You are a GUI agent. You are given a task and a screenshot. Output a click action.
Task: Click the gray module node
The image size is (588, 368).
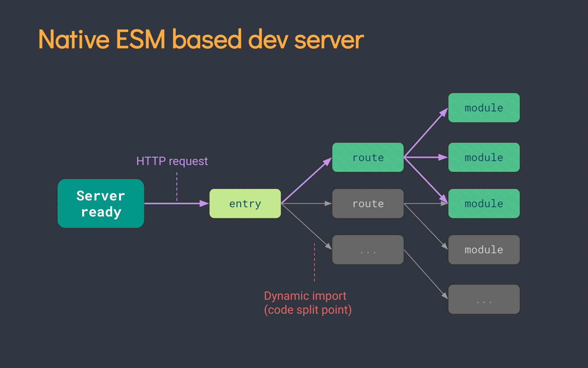484,250
